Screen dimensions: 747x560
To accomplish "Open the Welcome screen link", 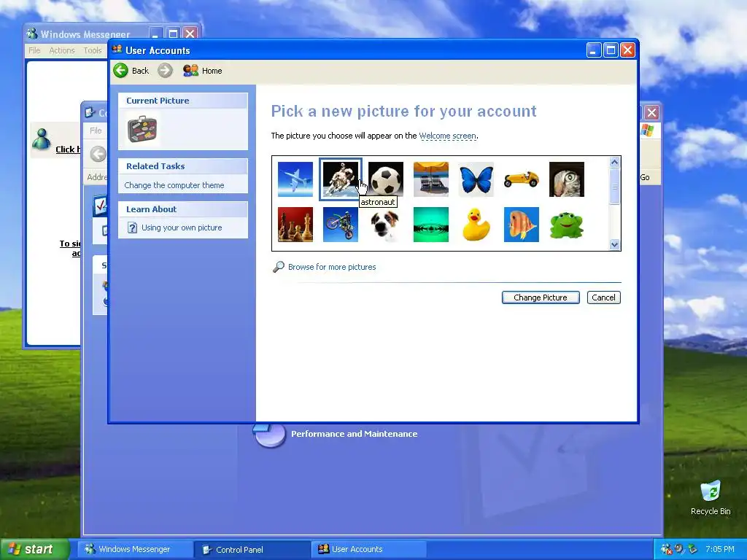I will coord(447,136).
